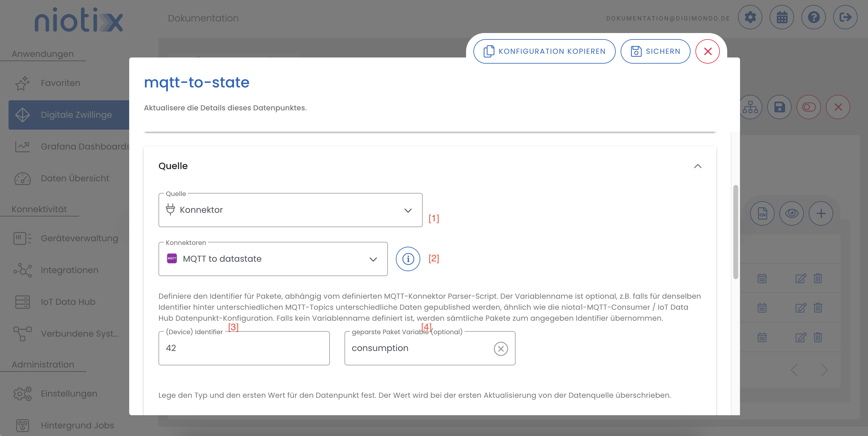
Task: Delete the first table row
Action: pyautogui.click(x=818, y=279)
